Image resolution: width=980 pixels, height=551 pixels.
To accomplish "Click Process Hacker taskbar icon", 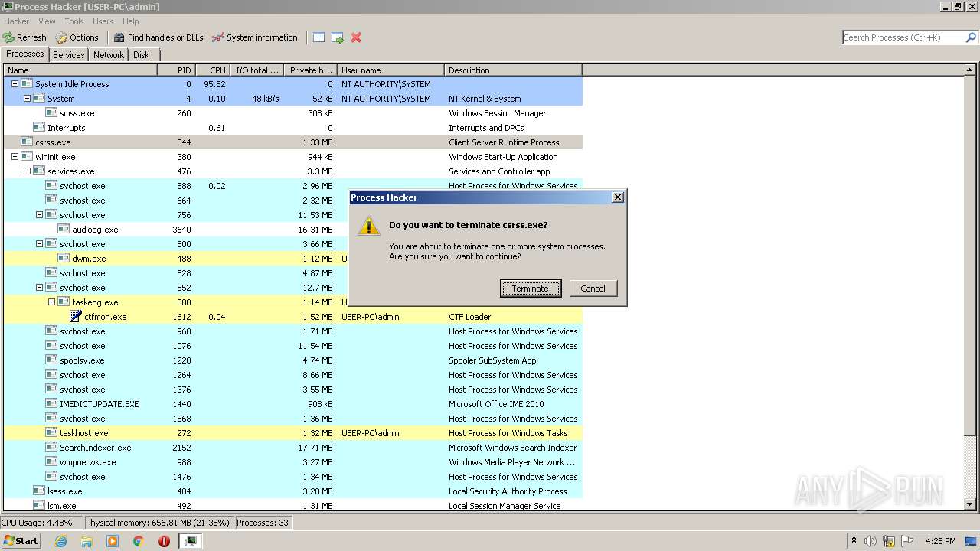I will click(x=190, y=541).
